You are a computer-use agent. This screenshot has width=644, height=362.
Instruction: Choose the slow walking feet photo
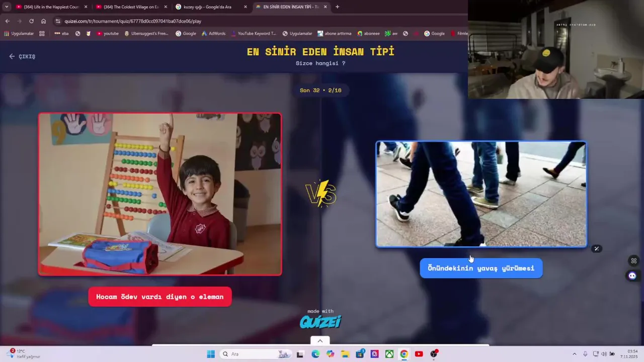click(481, 194)
